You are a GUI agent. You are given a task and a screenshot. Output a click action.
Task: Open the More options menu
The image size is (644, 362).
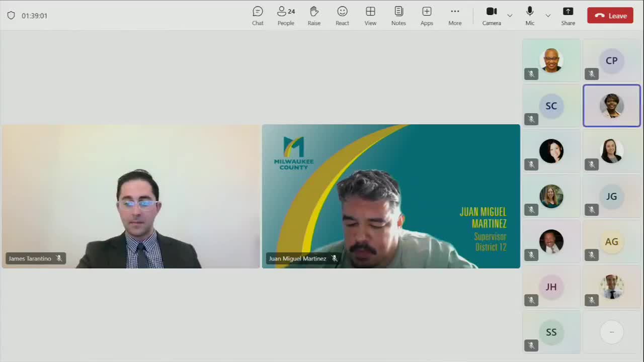(x=455, y=16)
